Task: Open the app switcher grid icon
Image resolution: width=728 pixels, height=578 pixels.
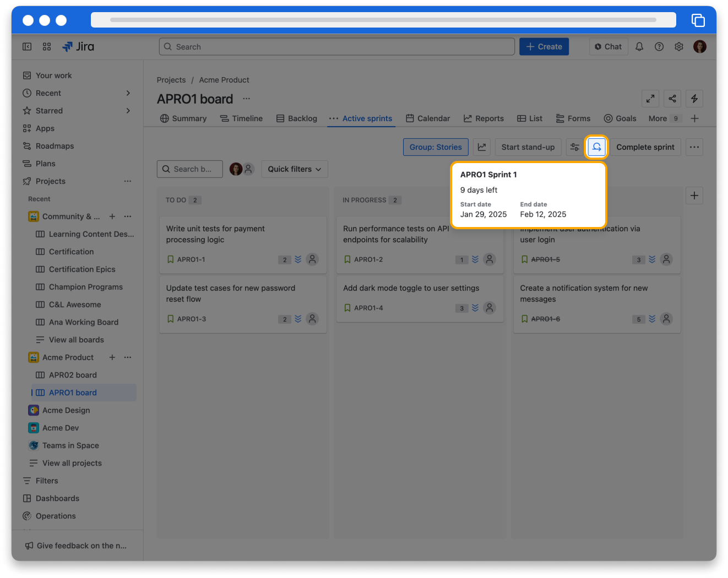Action: [47, 47]
